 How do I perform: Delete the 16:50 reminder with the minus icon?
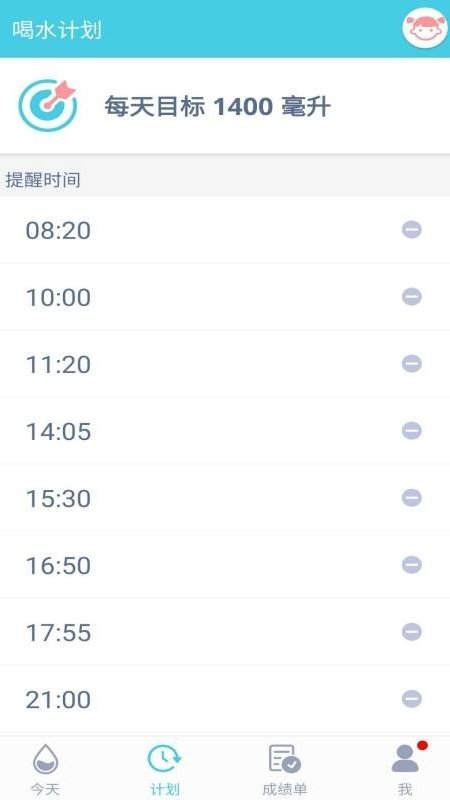pyautogui.click(x=412, y=565)
